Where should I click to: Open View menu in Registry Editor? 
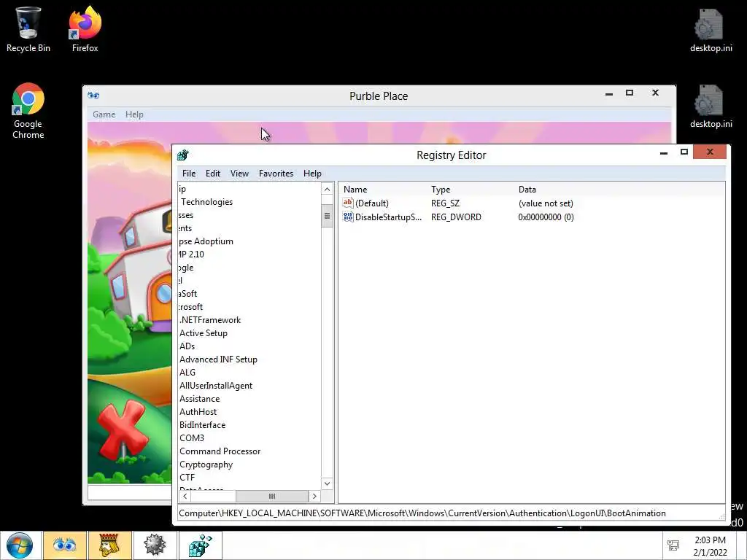[239, 174]
